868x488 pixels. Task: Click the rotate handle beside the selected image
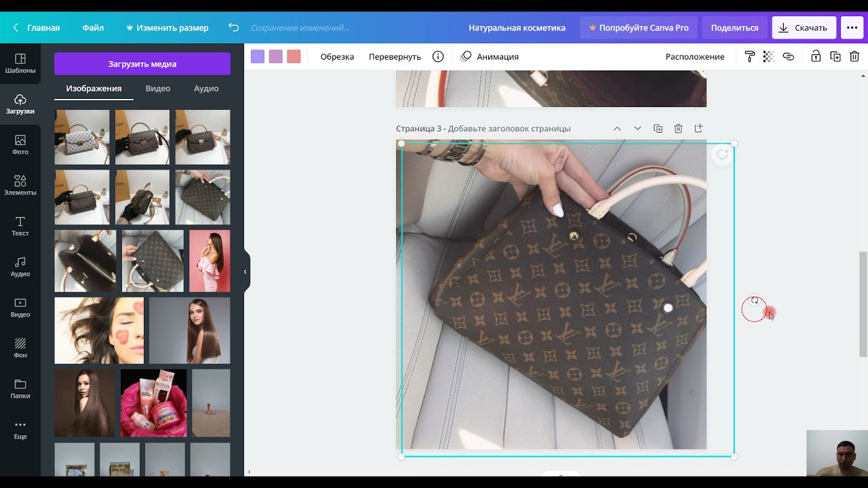(x=755, y=300)
